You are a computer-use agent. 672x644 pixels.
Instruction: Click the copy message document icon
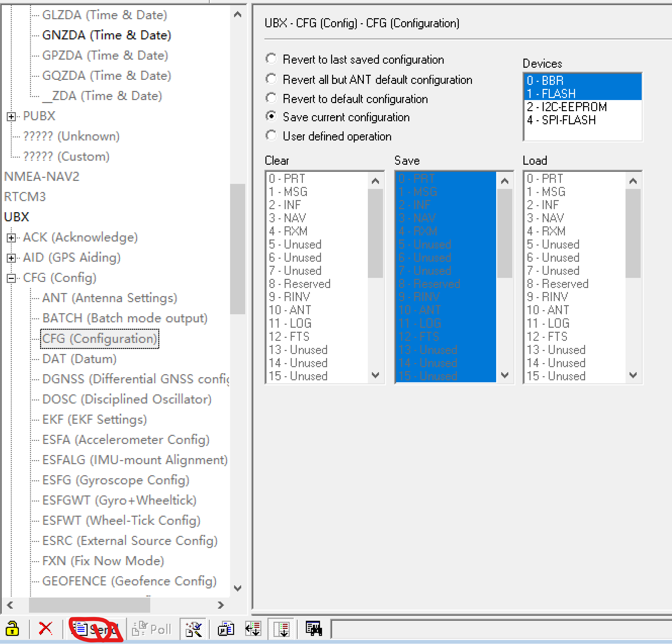[226, 629]
